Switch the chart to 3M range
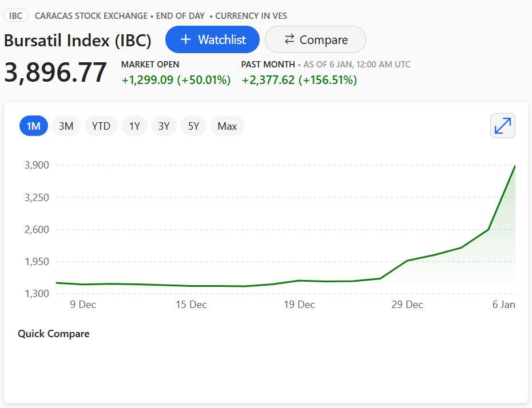Screen dimensions: 532x408 pos(66,126)
